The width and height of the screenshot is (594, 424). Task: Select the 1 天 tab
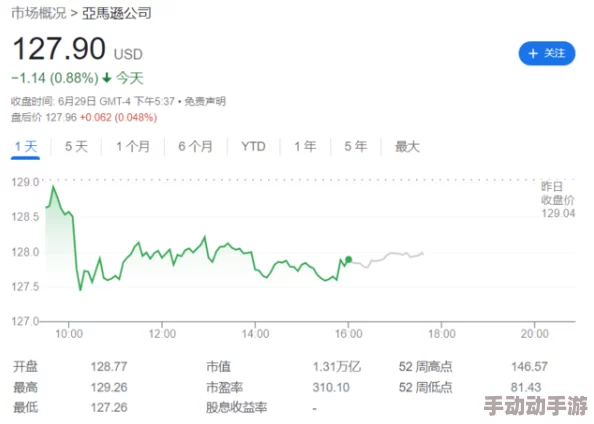coord(26,146)
